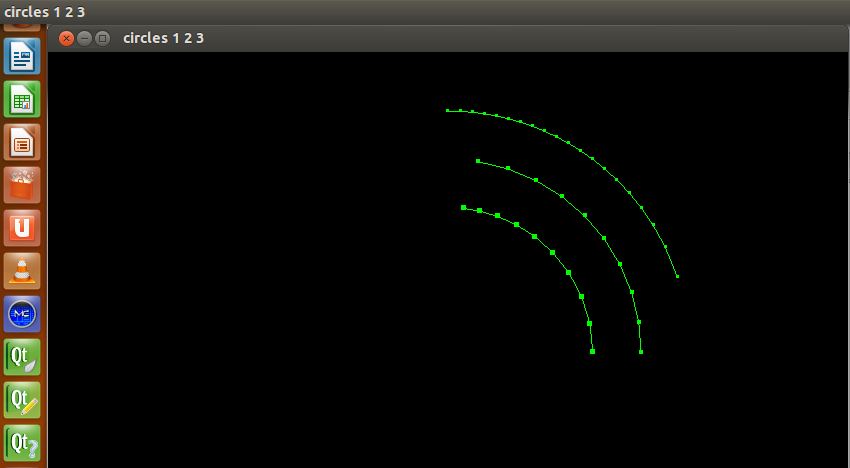Screen dimensions: 850x468
Task: Pick the top-left square point of the innermost arc
Action: pos(463,207)
